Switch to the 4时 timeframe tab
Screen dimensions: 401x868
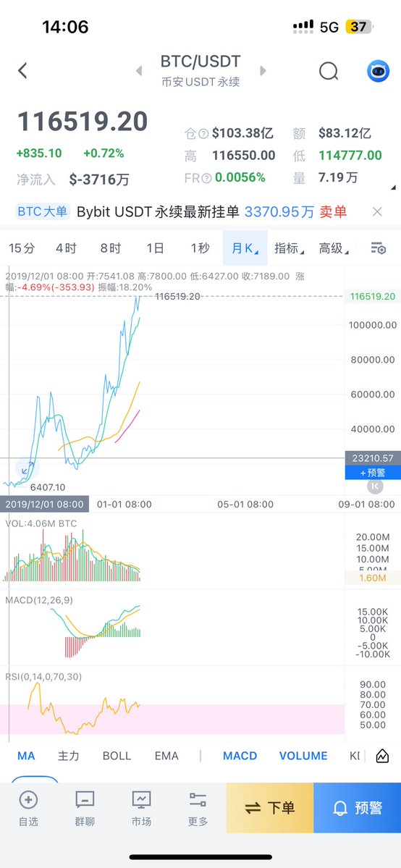click(x=66, y=248)
